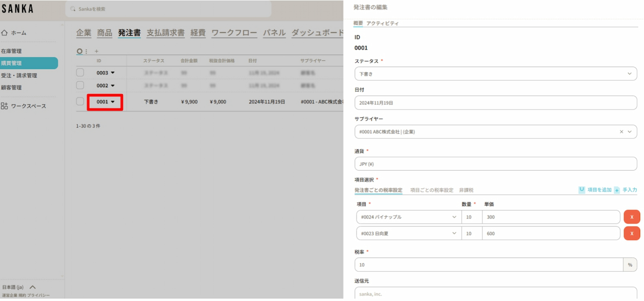
Task: Remove the パイナップル item row
Action: click(x=632, y=217)
